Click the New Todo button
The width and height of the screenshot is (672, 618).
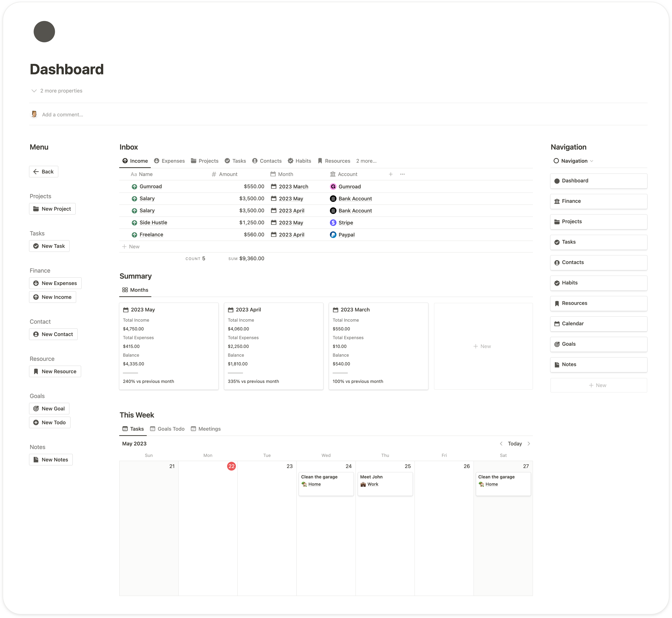pos(49,422)
